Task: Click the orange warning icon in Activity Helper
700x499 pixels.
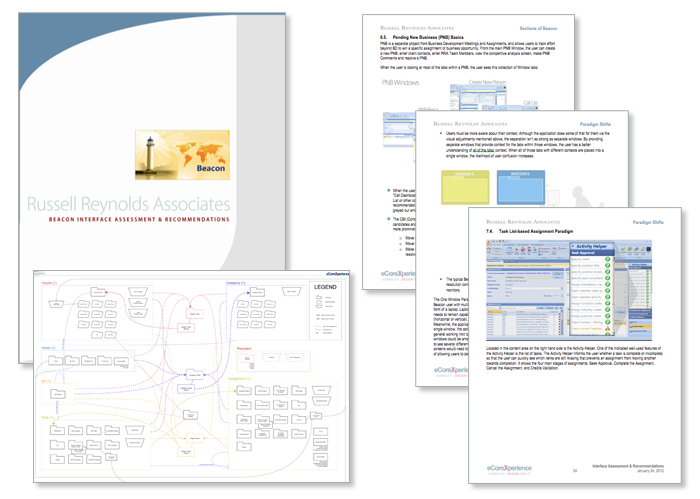Action: point(608,329)
